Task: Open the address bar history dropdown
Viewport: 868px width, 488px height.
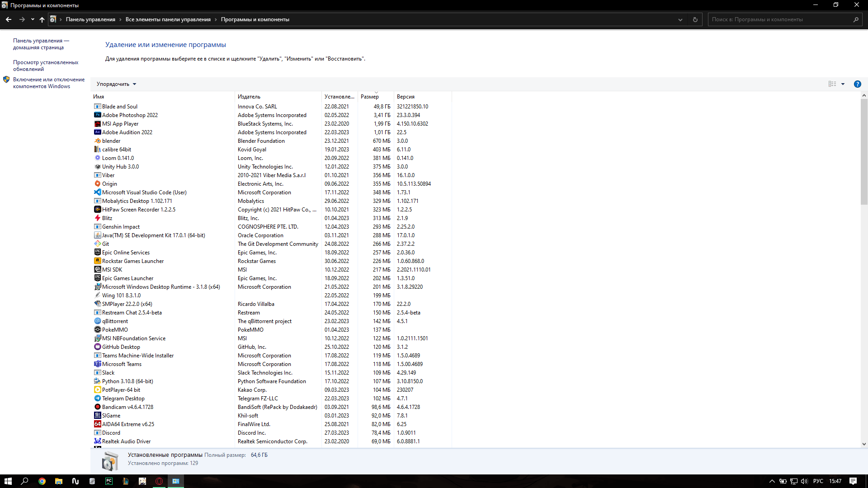Action: pyautogui.click(x=680, y=19)
